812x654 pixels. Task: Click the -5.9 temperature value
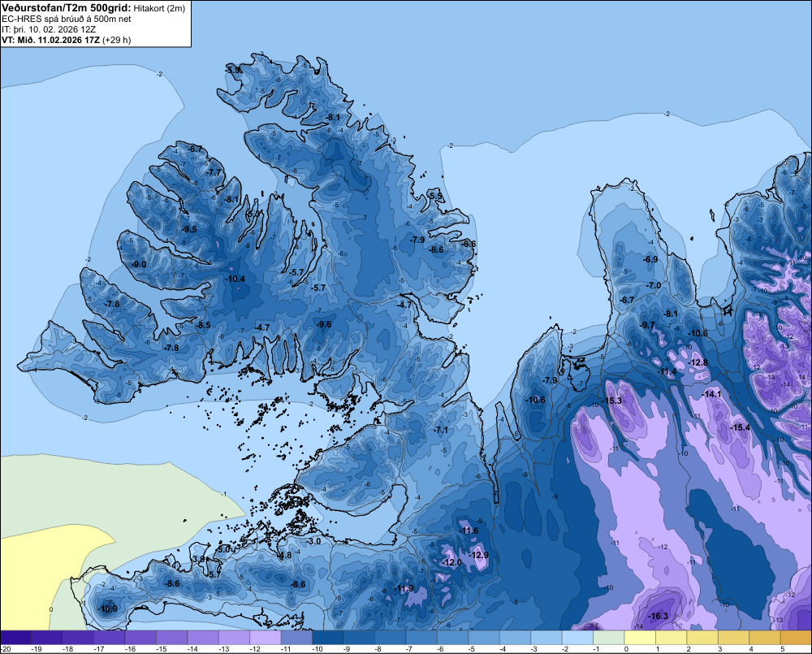pyautogui.click(x=234, y=69)
